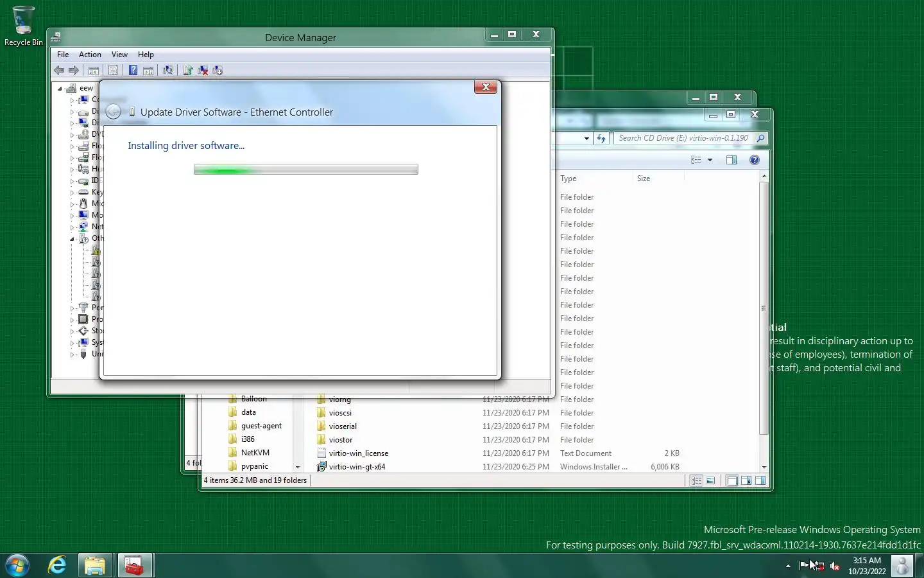Select the i386 folder in navigation pane

click(x=241, y=439)
